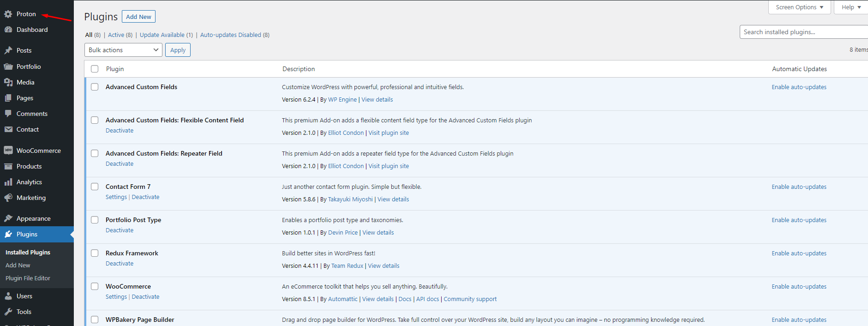Open the WooCommerce menu label
The width and height of the screenshot is (868, 326).
pos(39,151)
